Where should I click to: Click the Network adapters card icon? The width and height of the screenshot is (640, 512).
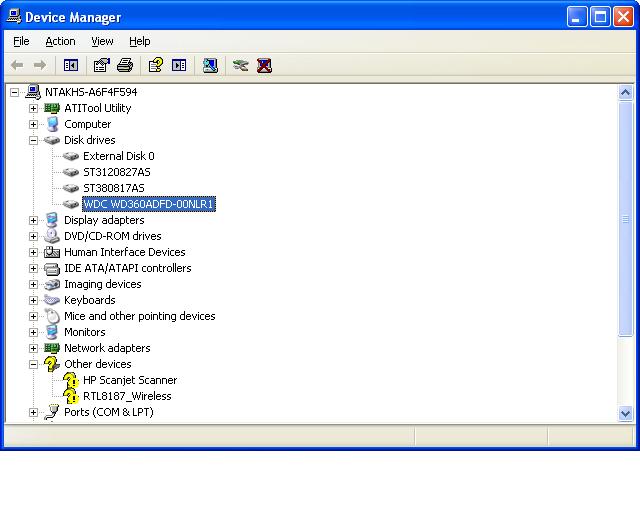(52, 348)
